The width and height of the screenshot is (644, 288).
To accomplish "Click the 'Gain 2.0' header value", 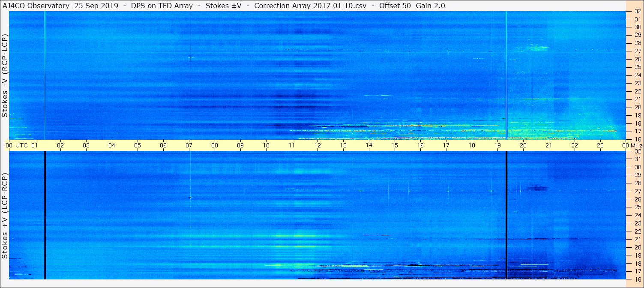I will pyautogui.click(x=430, y=6).
